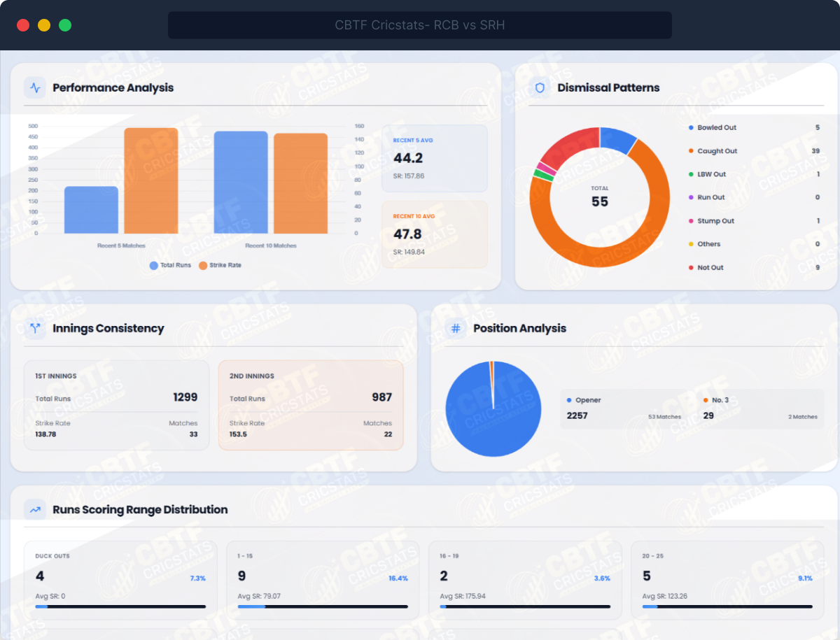Click the Duck Outs progress bar
840x640 pixels.
pyautogui.click(x=120, y=606)
